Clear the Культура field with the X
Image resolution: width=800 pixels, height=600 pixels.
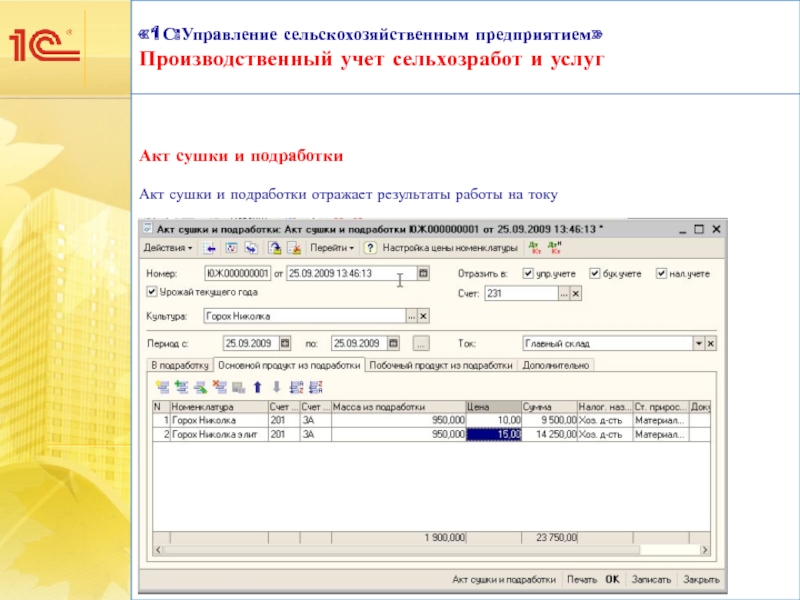tap(423, 316)
